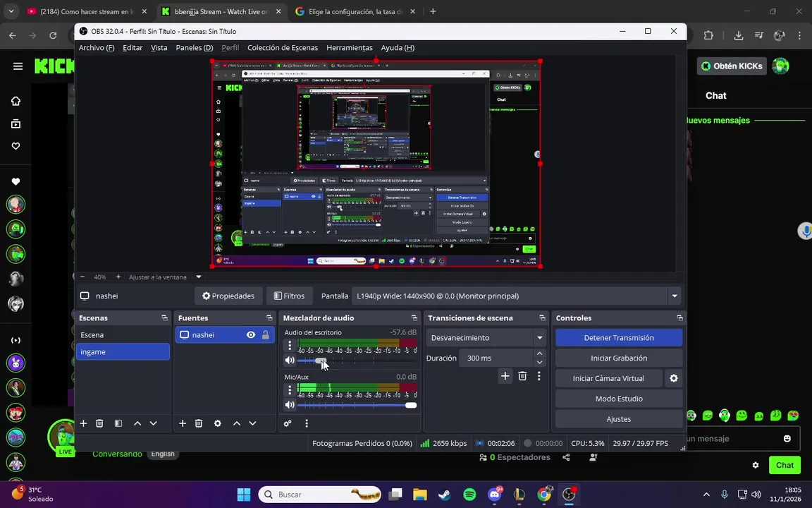Remove transition with trash icon
The height and width of the screenshot is (508, 812).
pos(522,376)
